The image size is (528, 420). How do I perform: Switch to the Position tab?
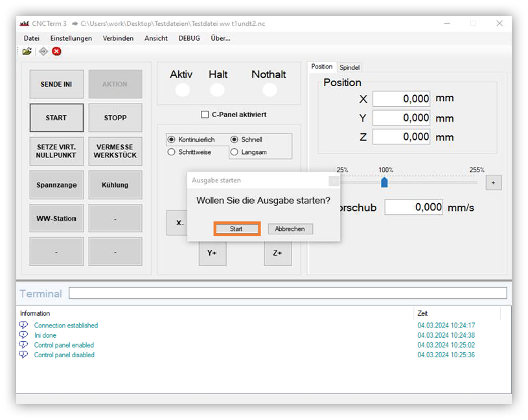click(x=321, y=67)
